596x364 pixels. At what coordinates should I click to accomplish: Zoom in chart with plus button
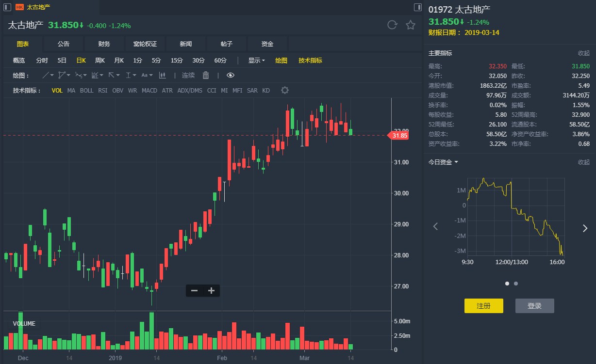[211, 291]
